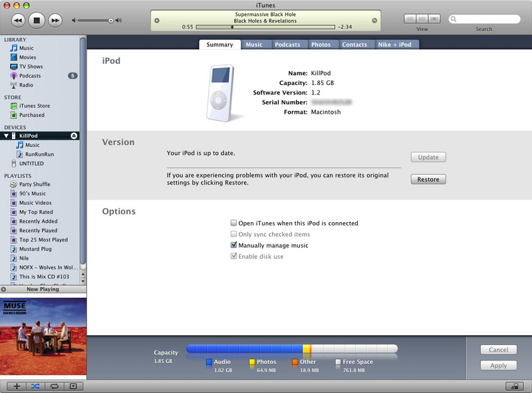Adjust the volume slider knob
The image size is (532, 393).
110,21
